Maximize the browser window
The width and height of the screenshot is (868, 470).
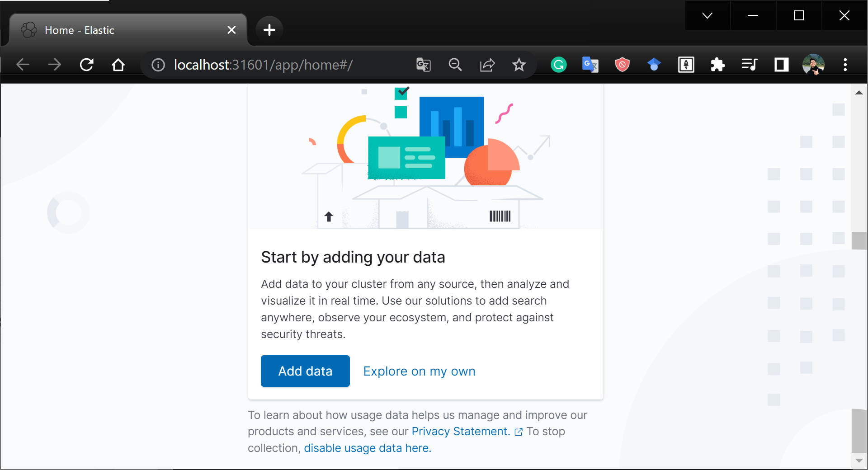point(799,15)
